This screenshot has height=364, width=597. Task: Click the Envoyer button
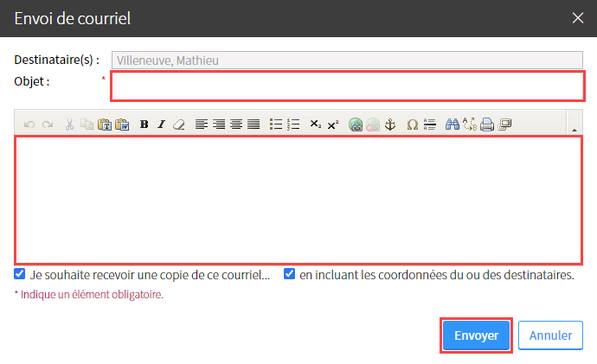coord(476,335)
